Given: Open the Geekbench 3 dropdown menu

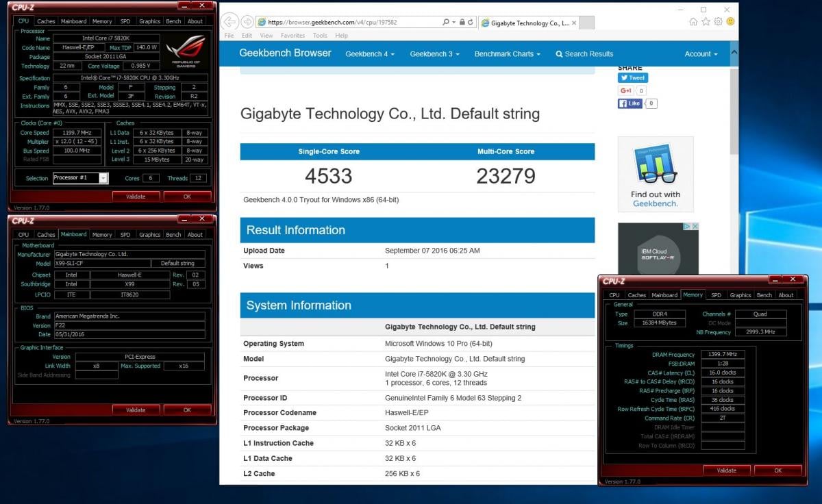Looking at the screenshot, I should (x=434, y=54).
